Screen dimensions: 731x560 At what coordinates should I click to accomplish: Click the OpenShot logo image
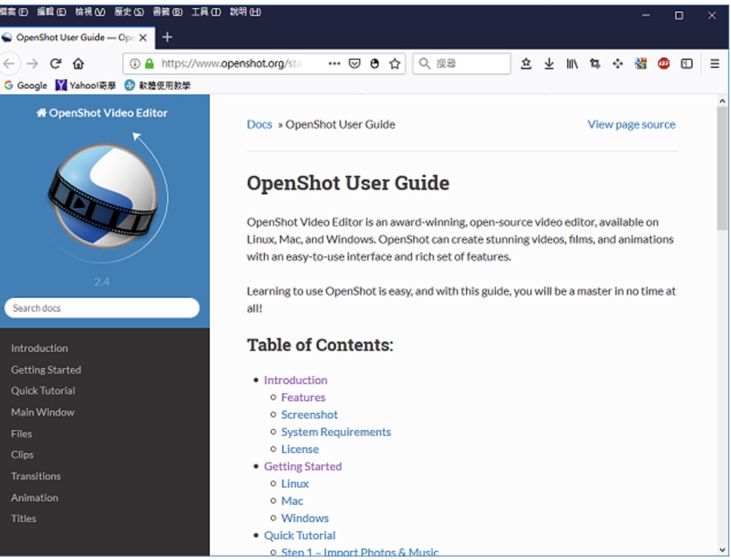pos(103,195)
